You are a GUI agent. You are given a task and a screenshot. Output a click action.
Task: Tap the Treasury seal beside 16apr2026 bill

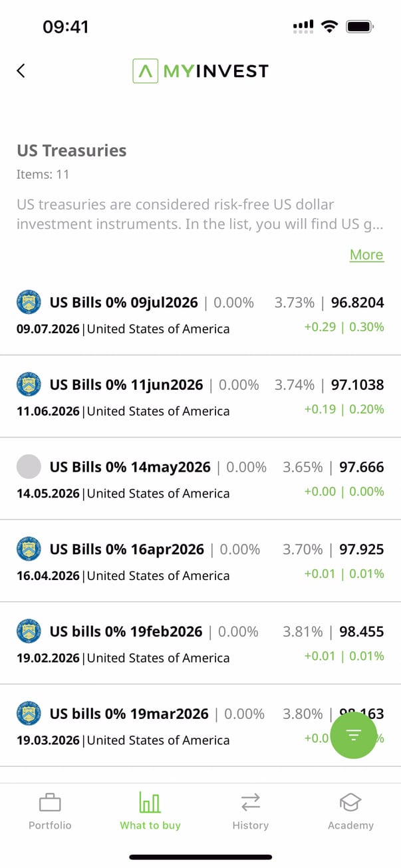click(x=29, y=549)
